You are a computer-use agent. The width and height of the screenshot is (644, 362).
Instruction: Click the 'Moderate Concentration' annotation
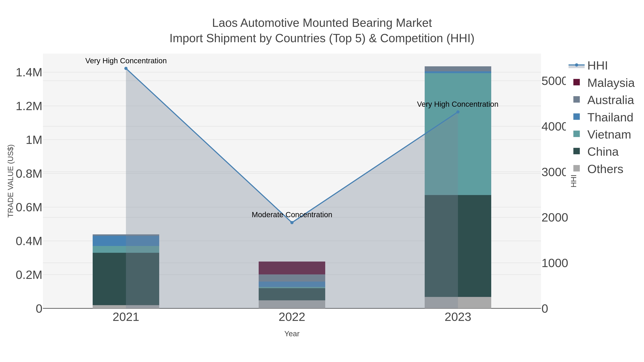click(292, 215)
